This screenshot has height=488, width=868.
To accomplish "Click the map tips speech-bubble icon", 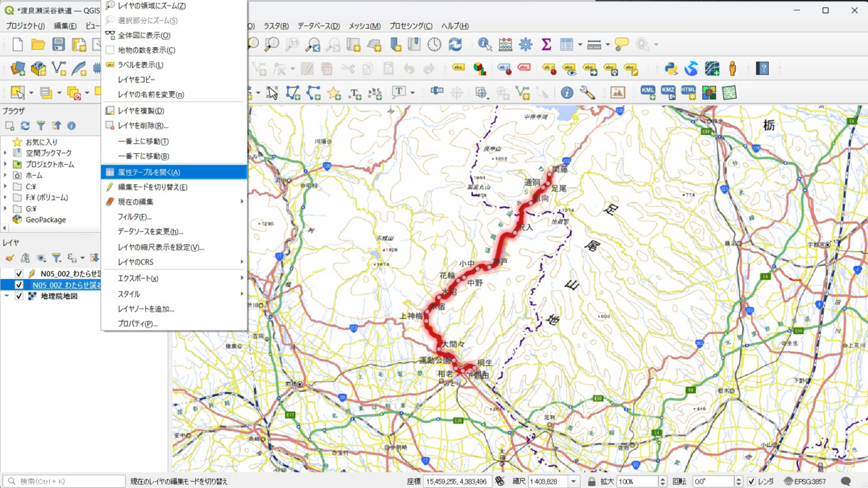I will [x=621, y=45].
